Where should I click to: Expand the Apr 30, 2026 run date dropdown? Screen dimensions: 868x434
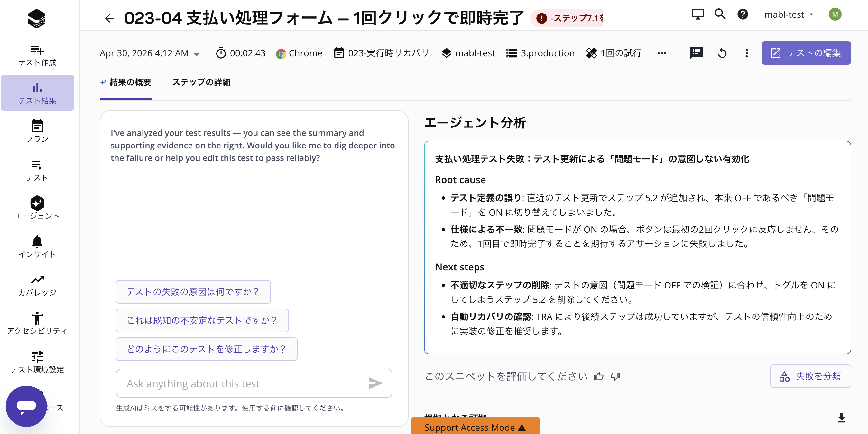click(150, 53)
